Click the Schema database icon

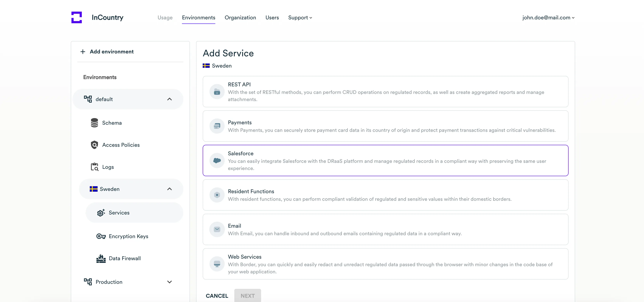point(94,123)
